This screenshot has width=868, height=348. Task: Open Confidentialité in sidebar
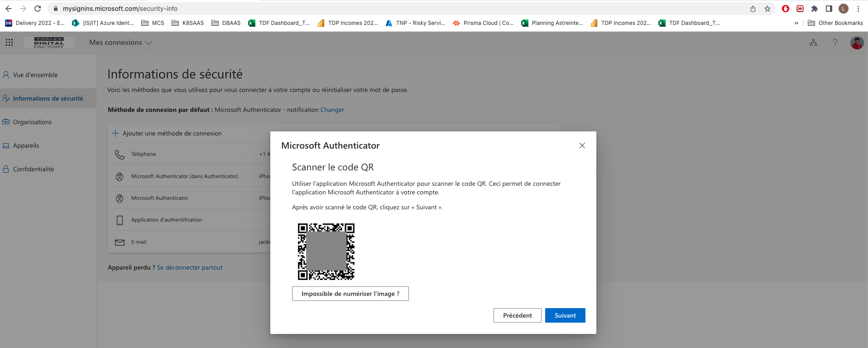[34, 169]
